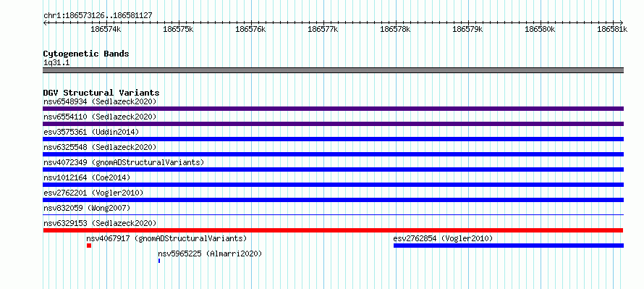644x289 pixels.
Task: Open the esv3575361 (Uddin2014) variant label
Action: point(91,132)
